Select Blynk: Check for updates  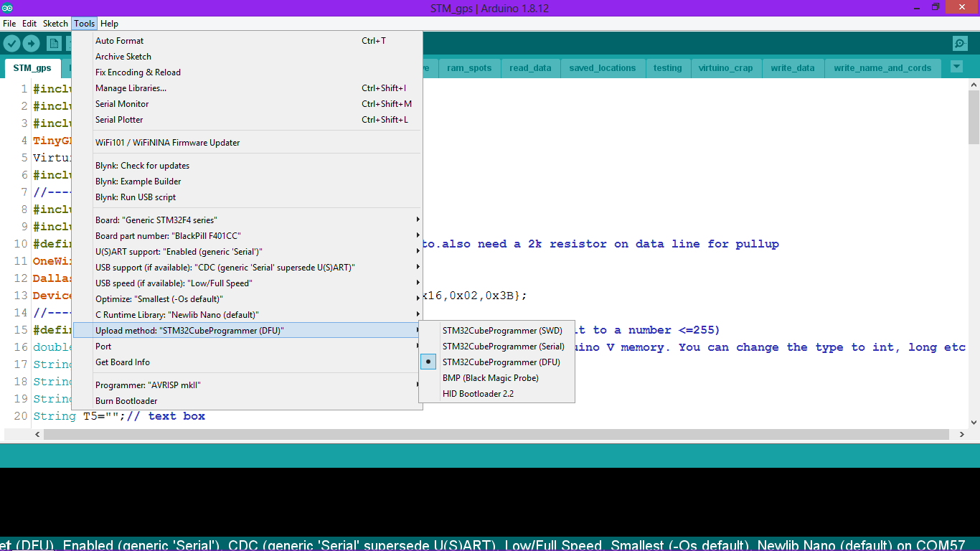[248, 166]
